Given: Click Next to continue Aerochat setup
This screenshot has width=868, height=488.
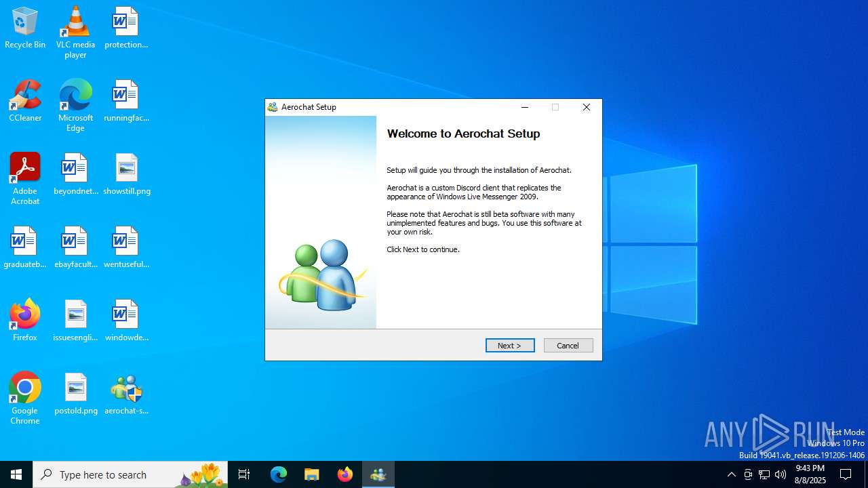Looking at the screenshot, I should coord(510,346).
